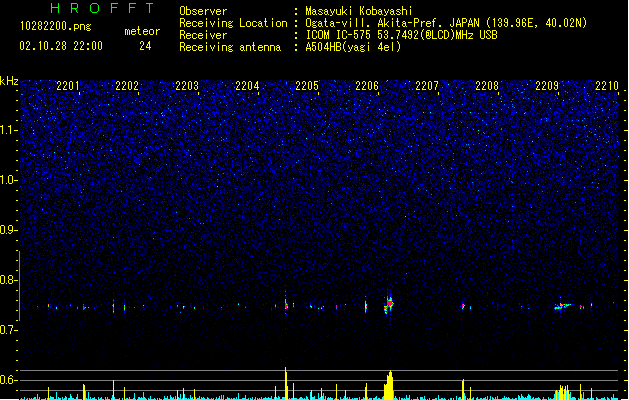Click the Observer label
629x400 pixels.
pyautogui.click(x=203, y=11)
